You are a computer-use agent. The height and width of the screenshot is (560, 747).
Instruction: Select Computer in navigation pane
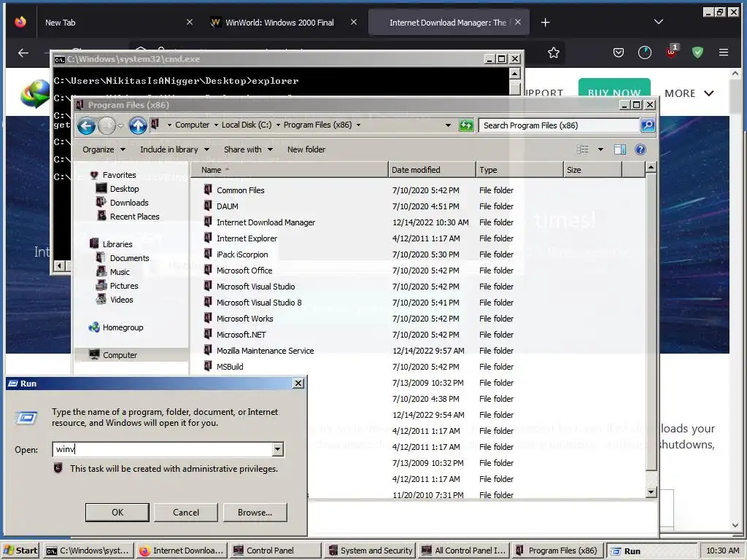pos(120,355)
